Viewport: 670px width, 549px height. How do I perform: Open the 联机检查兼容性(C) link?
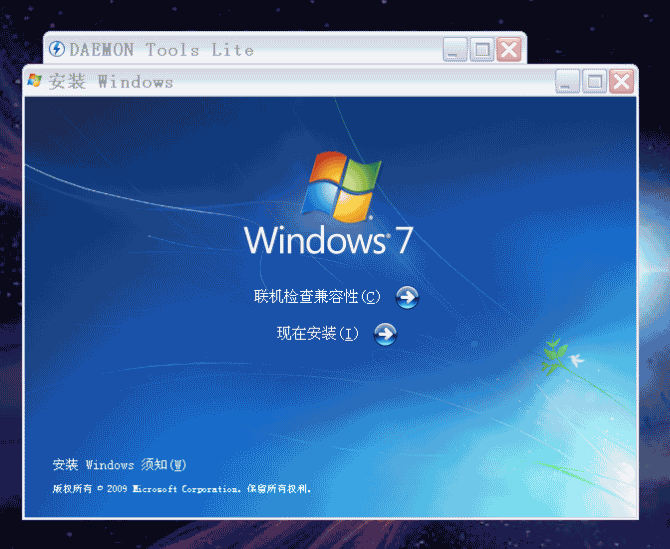(317, 297)
